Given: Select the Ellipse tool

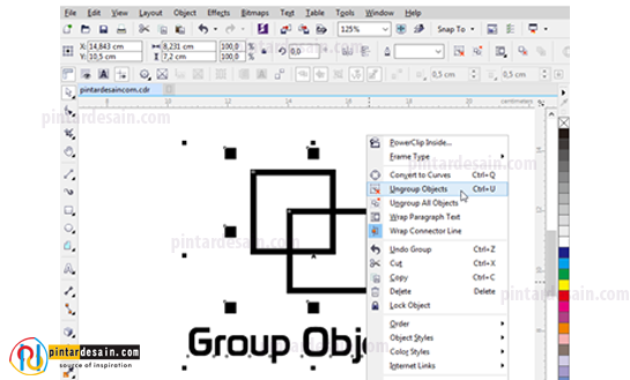Looking at the screenshot, I should pyautogui.click(x=69, y=228).
